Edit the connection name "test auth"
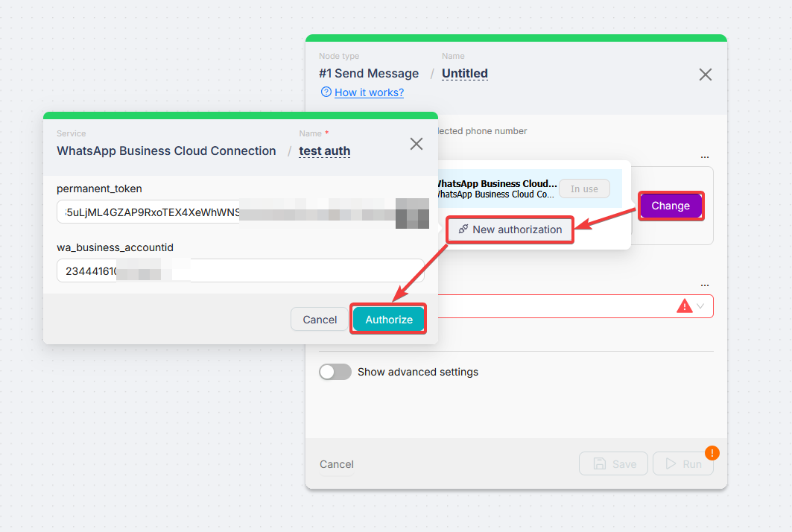This screenshot has width=792, height=532. point(324,151)
